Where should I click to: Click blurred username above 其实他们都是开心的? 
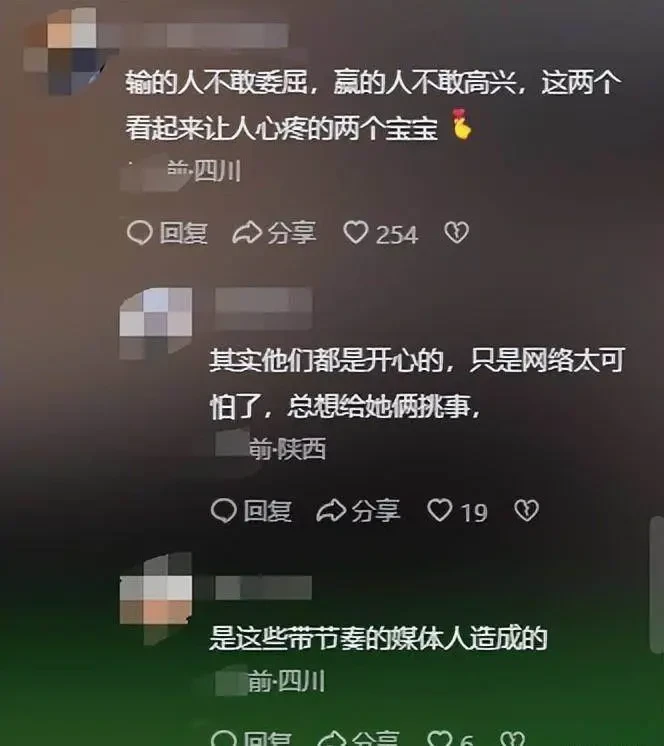[x=264, y=308]
